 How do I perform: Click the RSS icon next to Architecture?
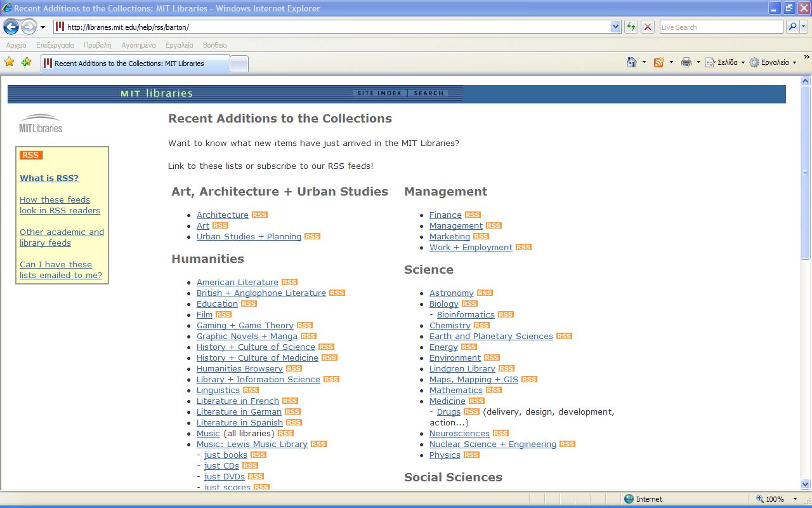pyautogui.click(x=259, y=215)
